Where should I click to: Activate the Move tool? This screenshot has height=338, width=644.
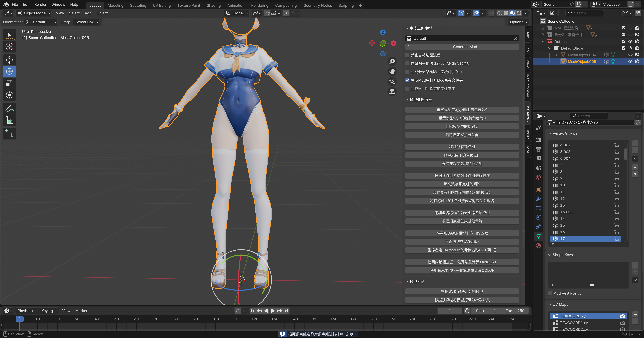coord(9,60)
